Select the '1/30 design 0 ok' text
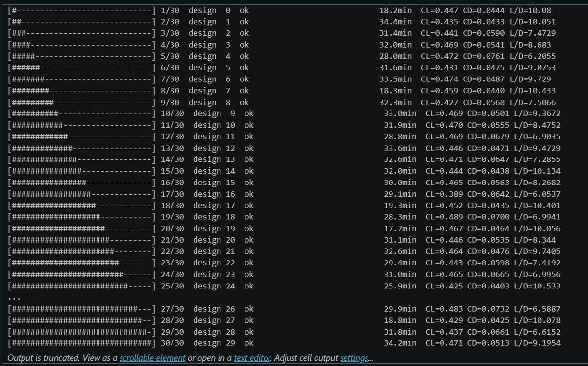The width and height of the screenshot is (588, 366). tap(204, 10)
